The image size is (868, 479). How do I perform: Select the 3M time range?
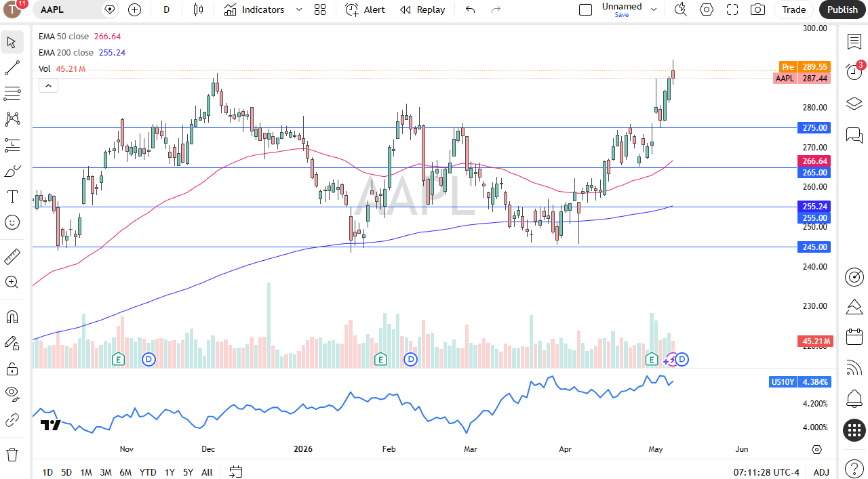(106, 472)
